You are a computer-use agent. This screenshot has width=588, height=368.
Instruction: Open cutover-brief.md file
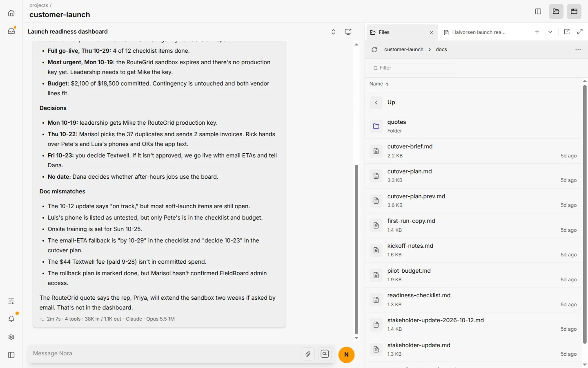pyautogui.click(x=474, y=151)
